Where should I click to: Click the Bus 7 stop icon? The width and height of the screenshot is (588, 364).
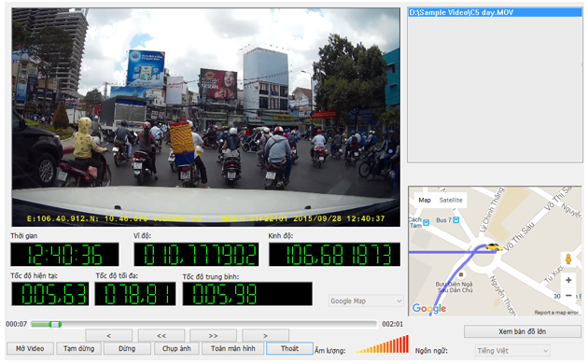(x=456, y=220)
